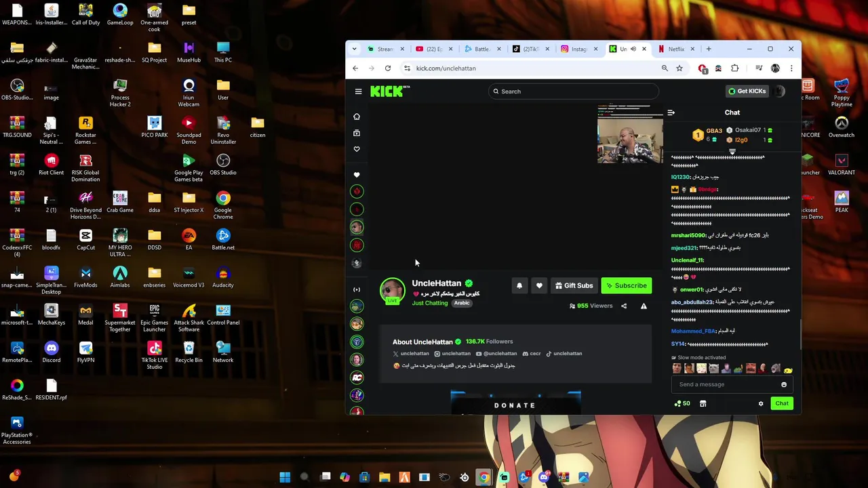This screenshot has height=488, width=868.
Task: Click the share stream icon
Action: click(624, 306)
